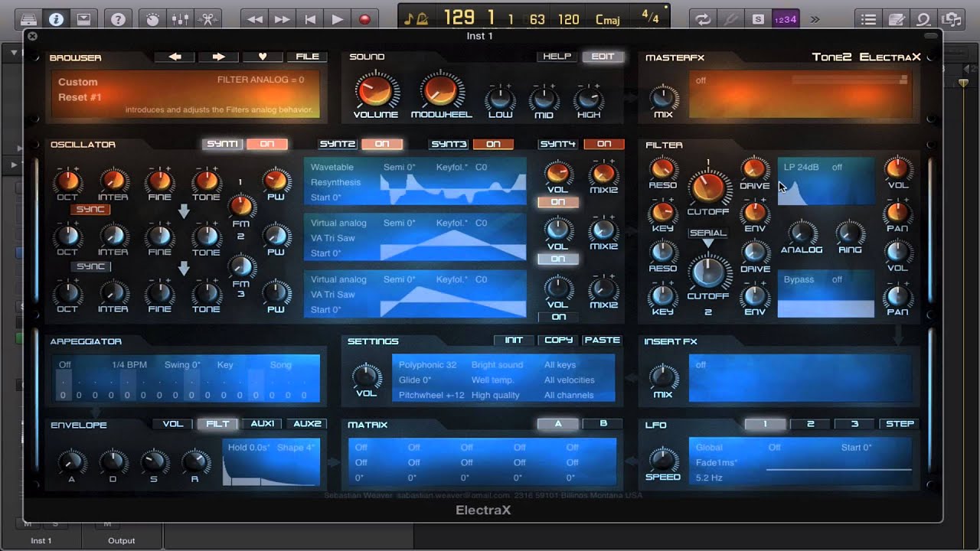Switch envelope to AUX1 tab

(263, 424)
